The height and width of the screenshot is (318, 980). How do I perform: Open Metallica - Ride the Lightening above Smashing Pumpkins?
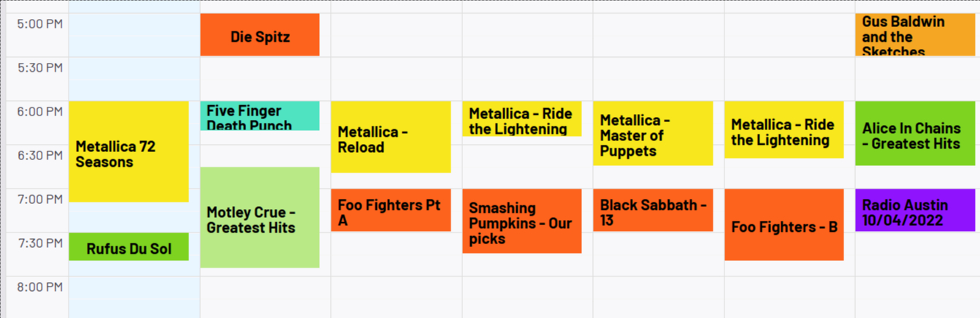pos(522,119)
